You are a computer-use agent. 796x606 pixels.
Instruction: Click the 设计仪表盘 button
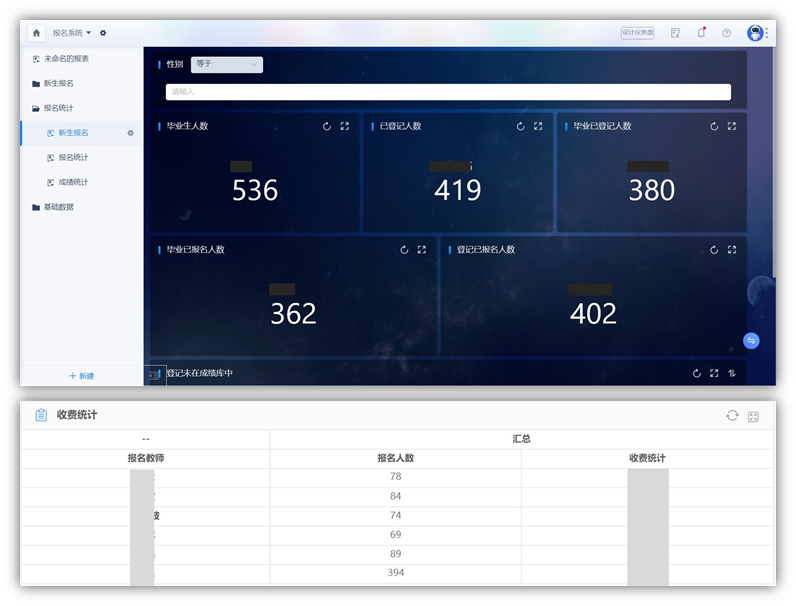[638, 32]
